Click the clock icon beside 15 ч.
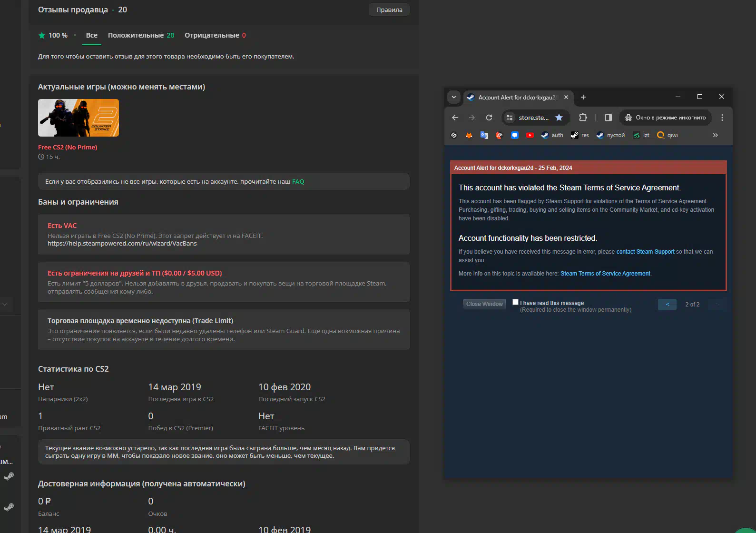 point(41,157)
